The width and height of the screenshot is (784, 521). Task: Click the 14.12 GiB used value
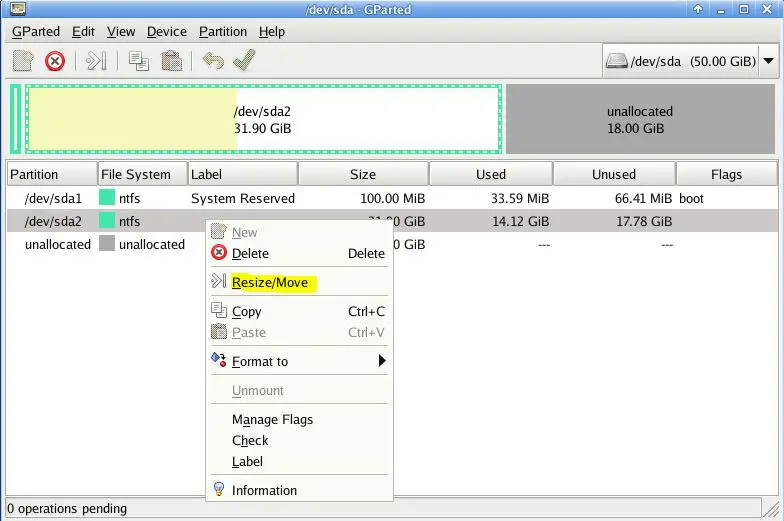[x=520, y=222]
